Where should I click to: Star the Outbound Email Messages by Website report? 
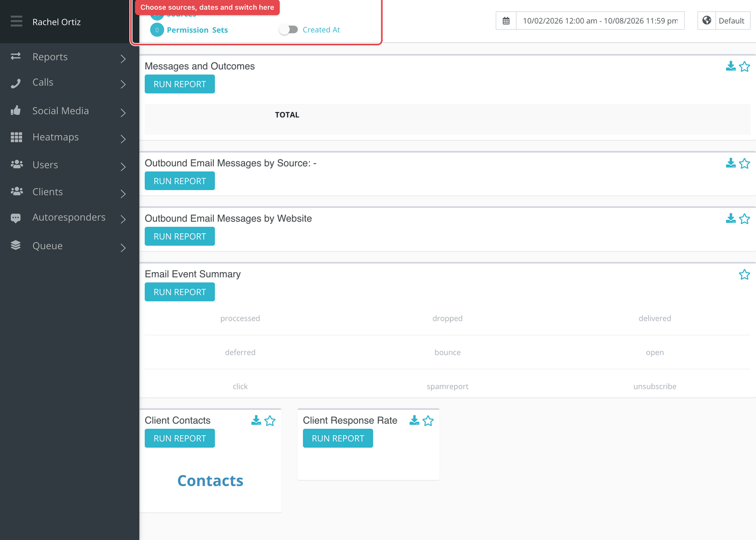tap(745, 219)
